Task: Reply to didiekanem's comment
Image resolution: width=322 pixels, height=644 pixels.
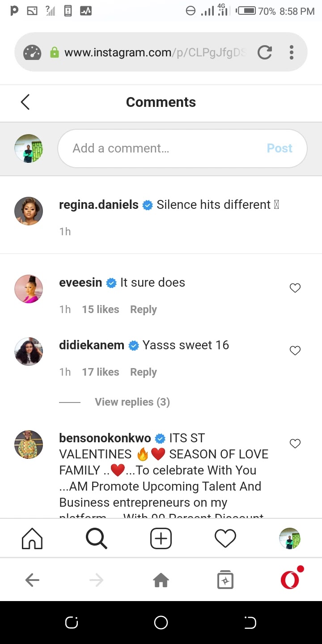Action: coord(144,372)
